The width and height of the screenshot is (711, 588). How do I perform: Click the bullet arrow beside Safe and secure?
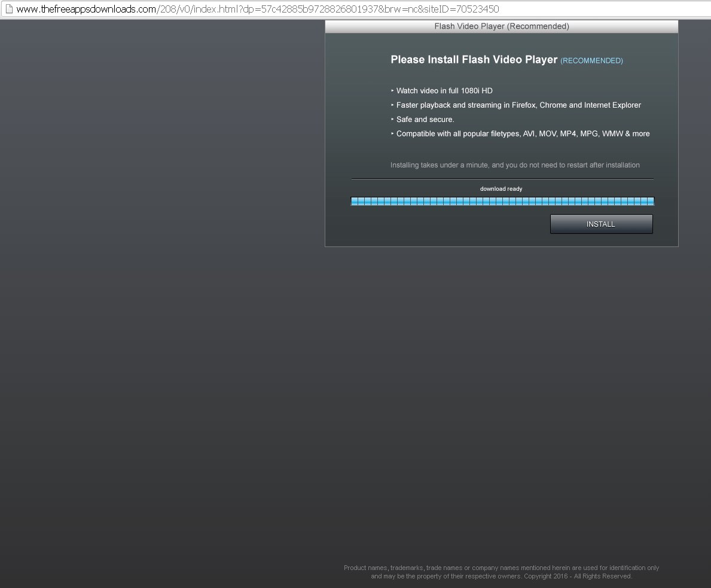pos(392,120)
